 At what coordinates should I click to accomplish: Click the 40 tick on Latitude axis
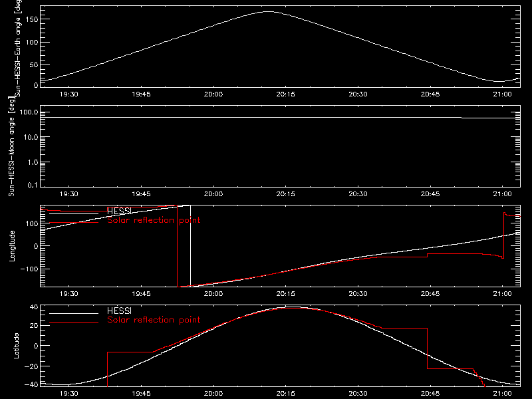[34, 307]
